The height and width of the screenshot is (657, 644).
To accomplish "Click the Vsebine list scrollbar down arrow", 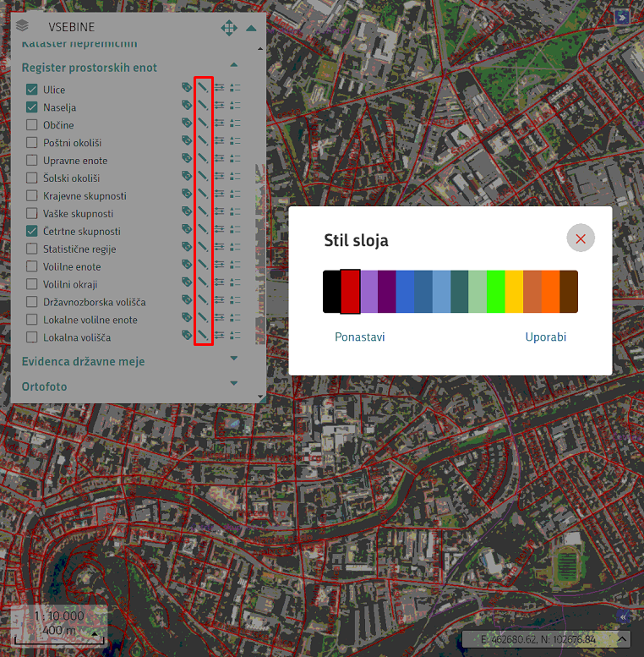I will pyautogui.click(x=260, y=397).
